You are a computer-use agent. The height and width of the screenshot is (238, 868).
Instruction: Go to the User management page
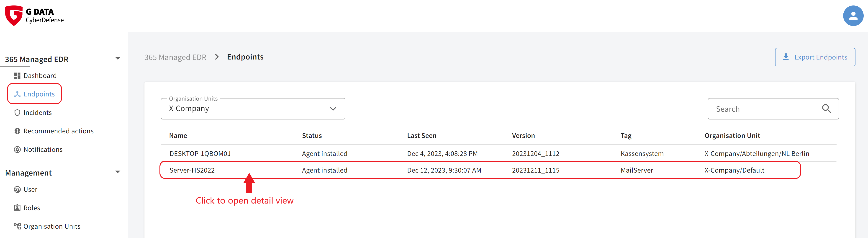coord(30,189)
